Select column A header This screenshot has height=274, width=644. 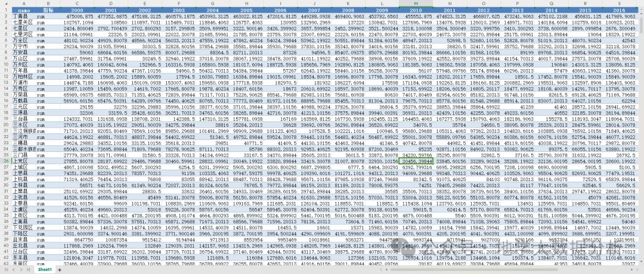pyautogui.click(x=24, y=4)
